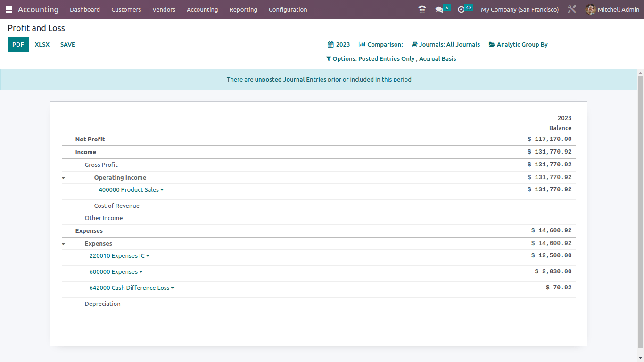Click the Operating Income row label
Image resolution: width=644 pixels, height=362 pixels.
[x=120, y=178]
